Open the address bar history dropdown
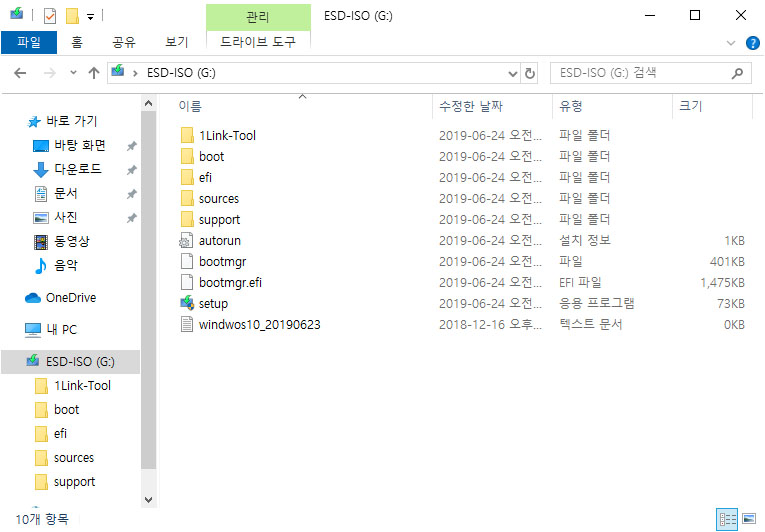 (512, 74)
